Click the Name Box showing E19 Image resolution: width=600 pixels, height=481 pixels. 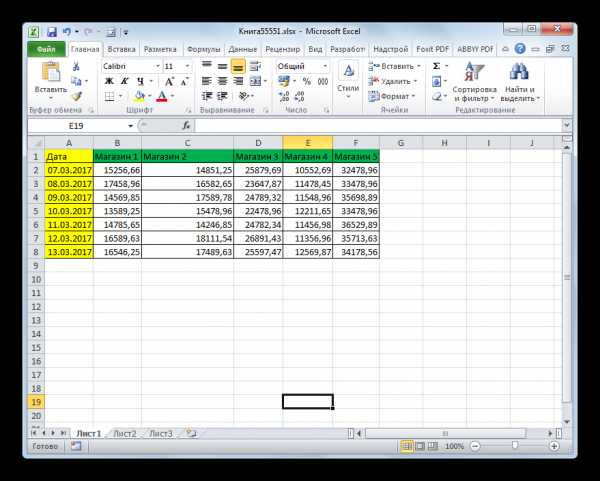pos(76,126)
